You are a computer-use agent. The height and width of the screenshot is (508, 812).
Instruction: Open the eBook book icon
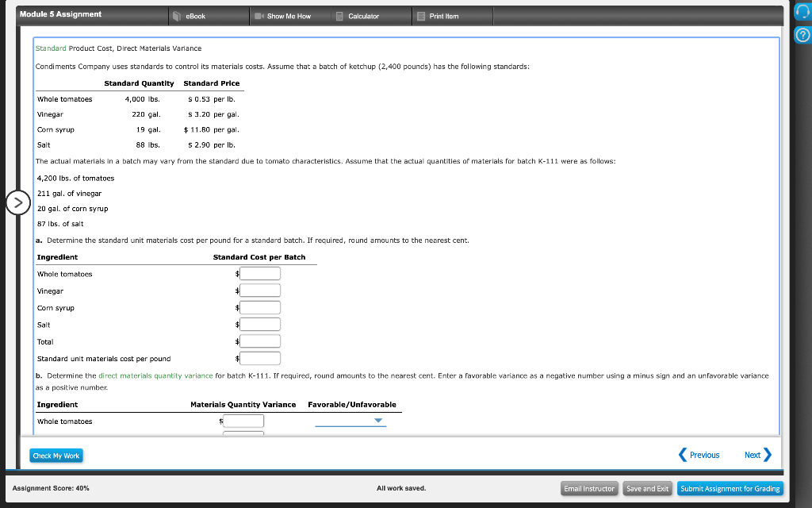point(176,16)
